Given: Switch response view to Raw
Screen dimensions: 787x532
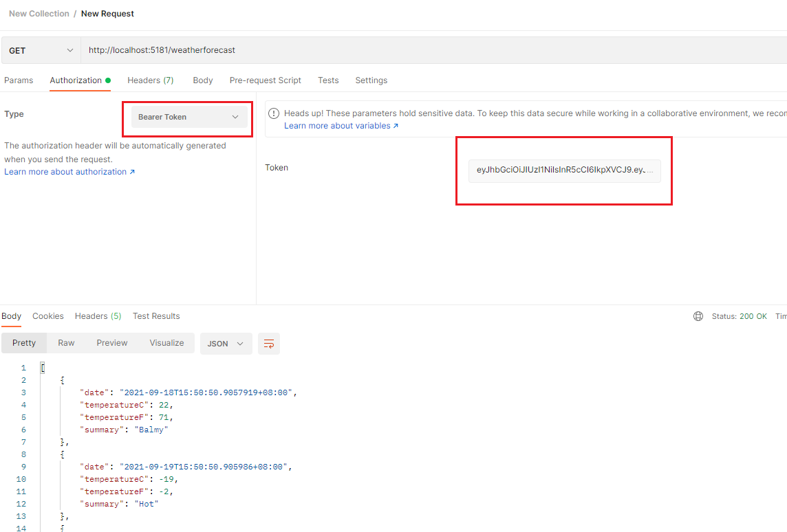Looking at the screenshot, I should [66, 343].
